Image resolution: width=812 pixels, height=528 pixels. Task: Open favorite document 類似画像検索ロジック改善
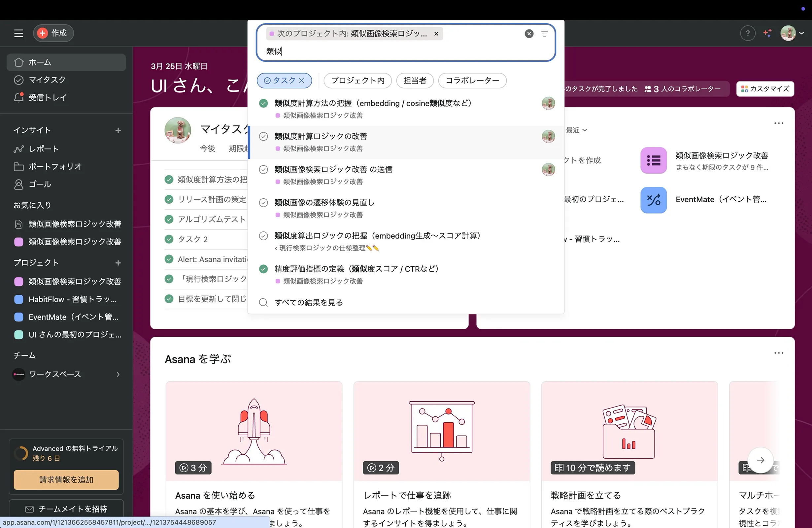[x=66, y=224]
